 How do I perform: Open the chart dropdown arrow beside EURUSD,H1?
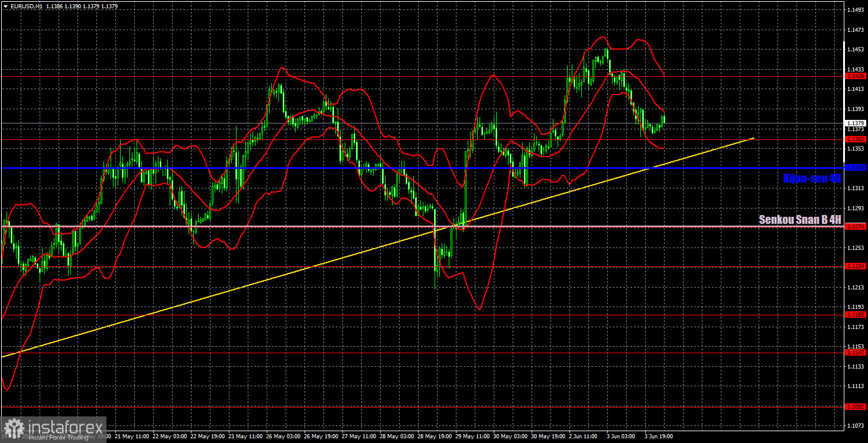click(5, 6)
